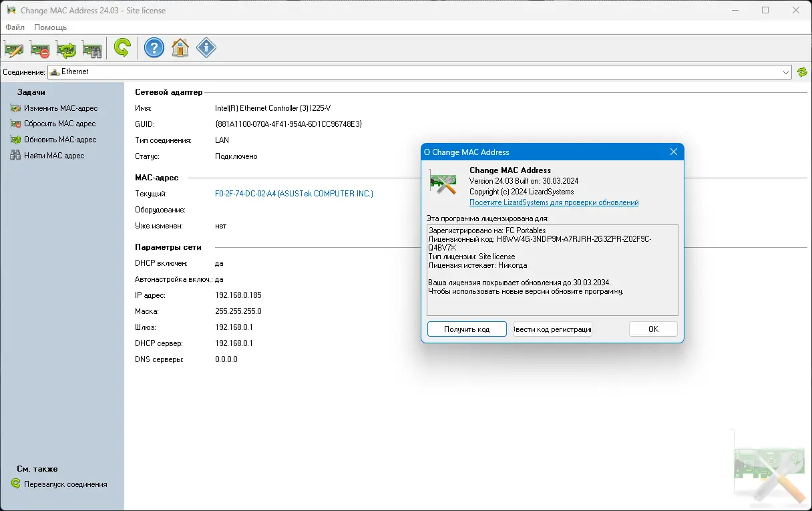The height and width of the screenshot is (511, 812).
Task: Maximize the main Change MAC Address window
Action: click(x=765, y=10)
